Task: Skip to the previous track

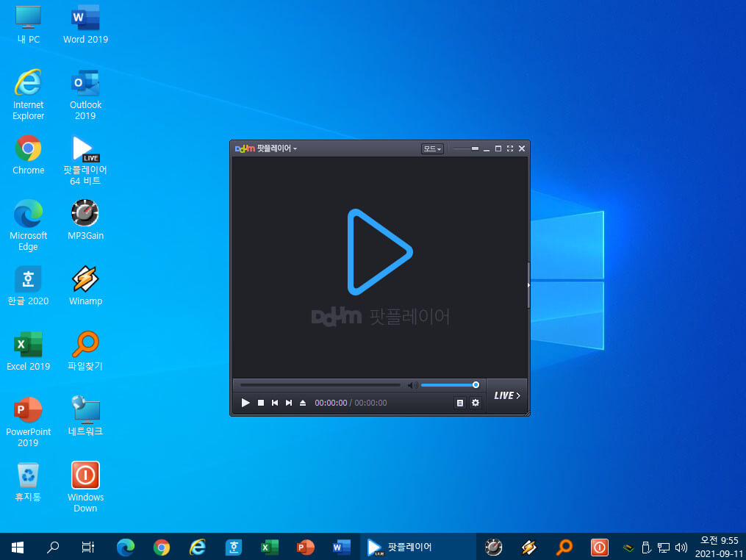Action: pos(275,403)
